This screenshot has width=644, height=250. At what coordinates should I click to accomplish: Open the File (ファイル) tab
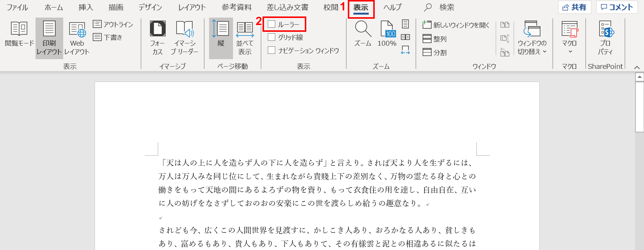click(18, 7)
